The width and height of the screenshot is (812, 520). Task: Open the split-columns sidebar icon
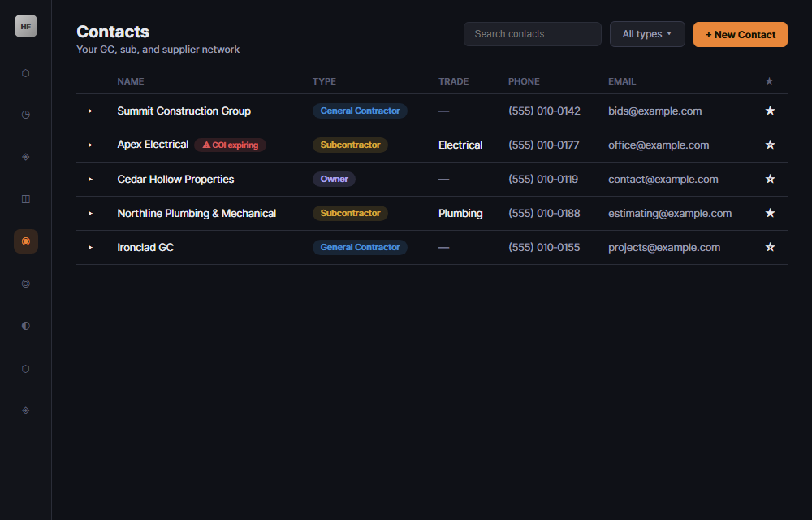[x=26, y=199]
